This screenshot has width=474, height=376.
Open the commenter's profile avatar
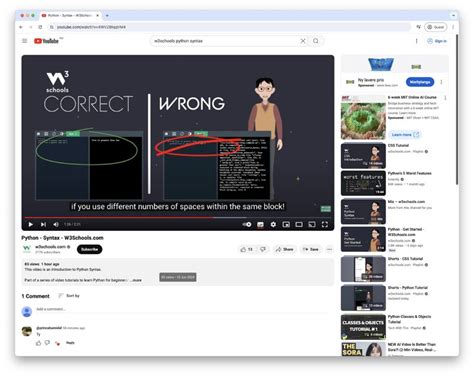tap(27, 331)
